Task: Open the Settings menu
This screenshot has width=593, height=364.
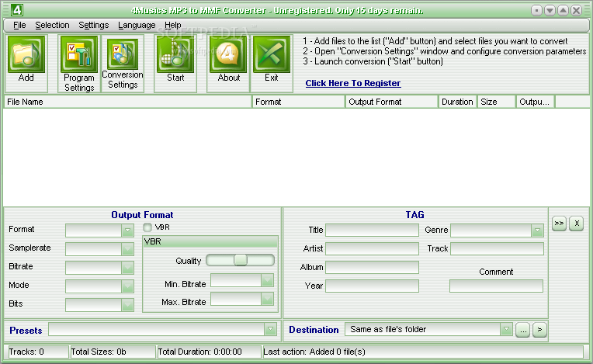Action: coord(93,26)
